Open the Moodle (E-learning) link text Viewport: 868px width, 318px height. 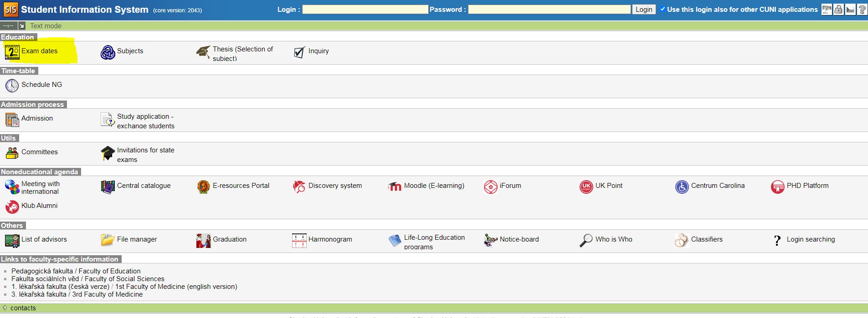point(434,186)
